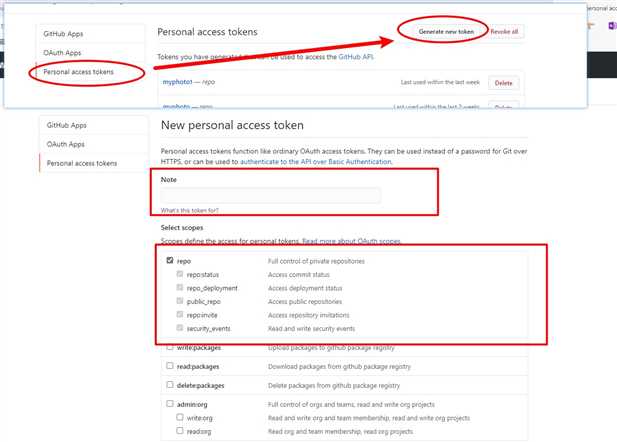Open OAuth Apps in the lower sidebar
Screen dimensions: 617x442
pos(65,144)
